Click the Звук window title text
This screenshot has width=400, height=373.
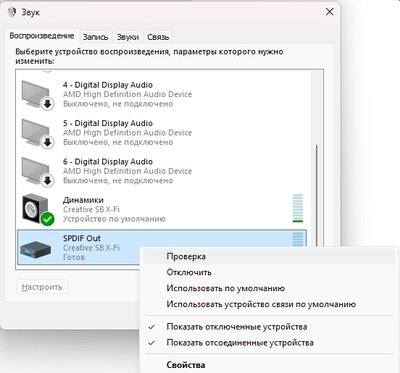pos(31,12)
